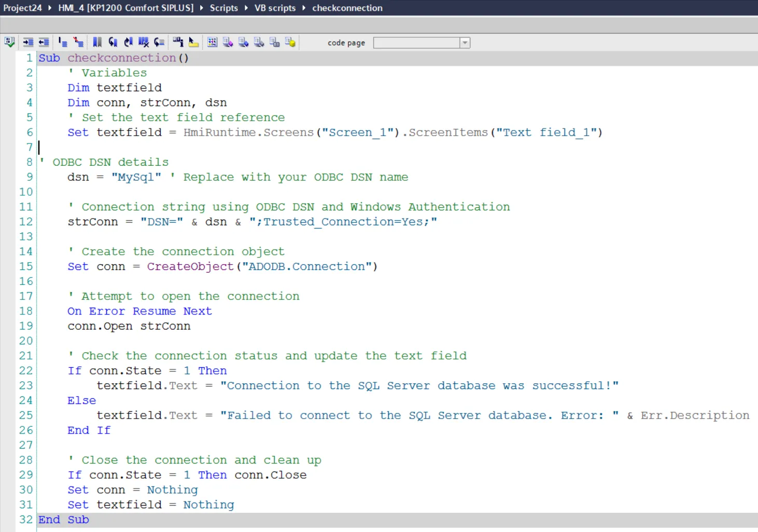The width and height of the screenshot is (758, 532).
Task: Click 'Err.Description' at the end of line 25
Action: coord(695,415)
